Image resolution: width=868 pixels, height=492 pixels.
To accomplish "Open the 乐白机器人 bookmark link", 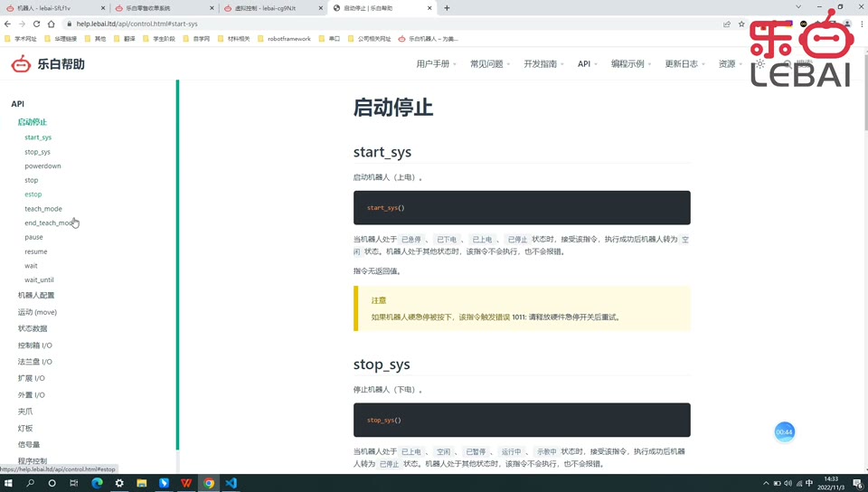I will [429, 39].
